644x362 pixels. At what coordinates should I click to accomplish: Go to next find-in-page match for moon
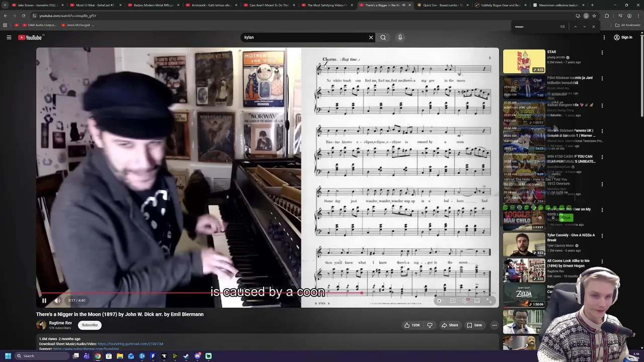(584, 27)
